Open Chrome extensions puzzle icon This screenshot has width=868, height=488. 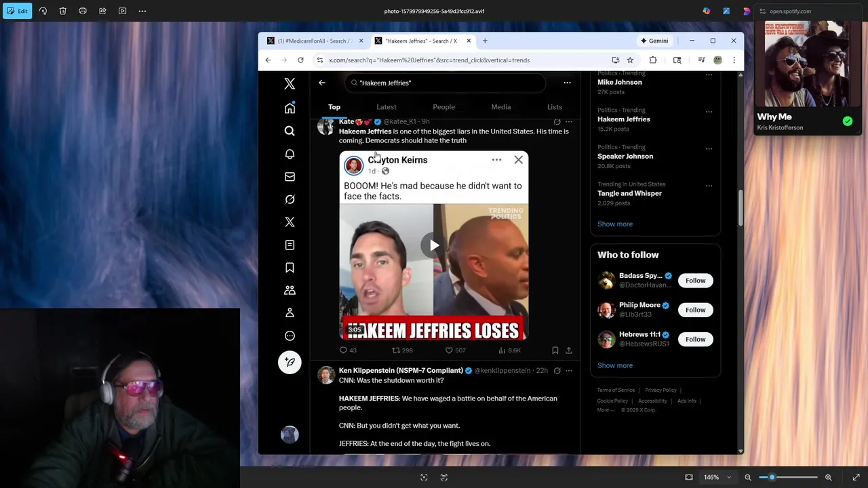(653, 60)
